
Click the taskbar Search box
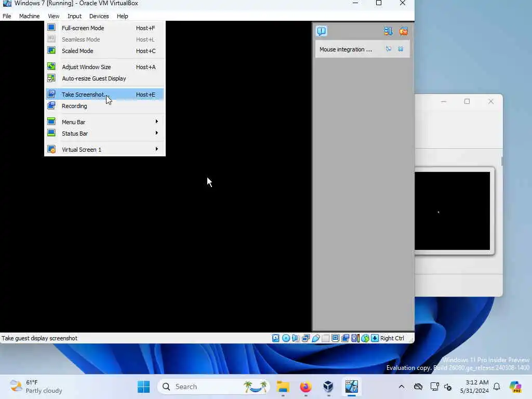coord(214,387)
